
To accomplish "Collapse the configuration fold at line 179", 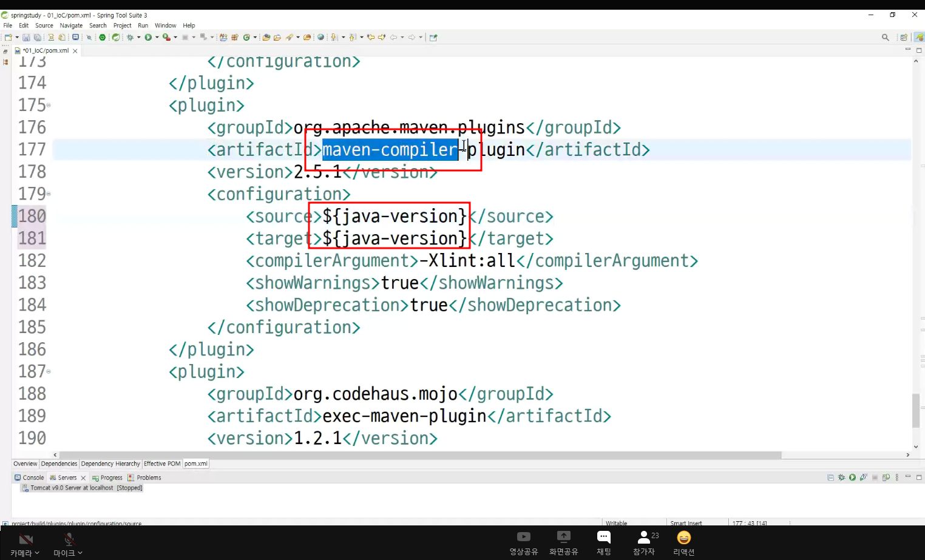I will pos(49,194).
